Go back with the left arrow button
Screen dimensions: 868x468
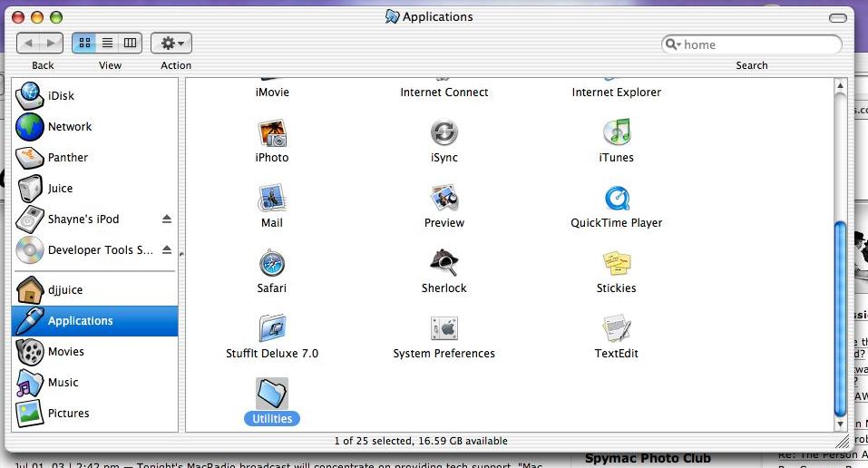pyautogui.click(x=29, y=43)
